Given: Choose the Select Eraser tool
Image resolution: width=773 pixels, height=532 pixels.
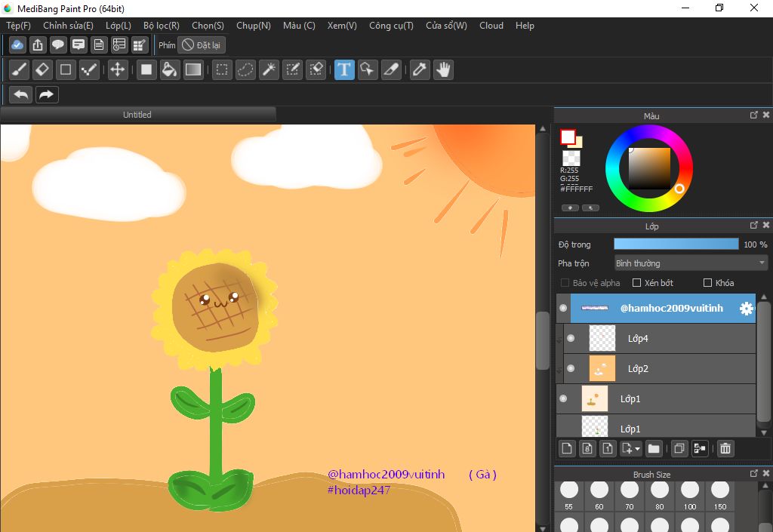Looking at the screenshot, I should click(316, 69).
